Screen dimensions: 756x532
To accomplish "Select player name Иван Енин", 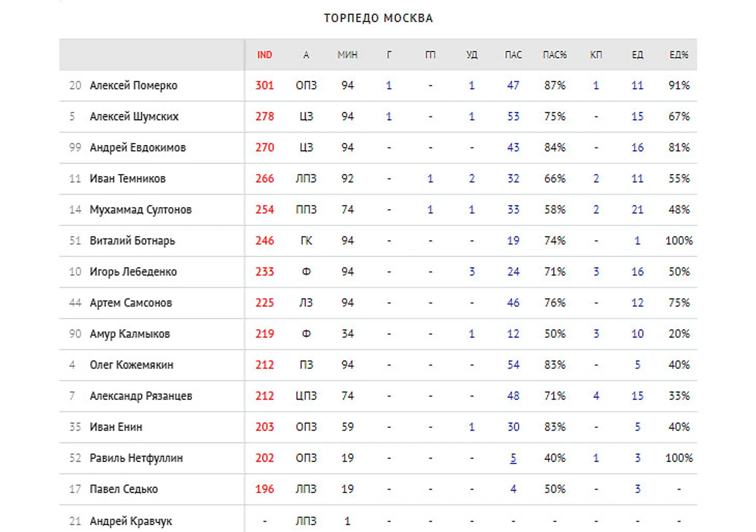I will click(x=116, y=427).
